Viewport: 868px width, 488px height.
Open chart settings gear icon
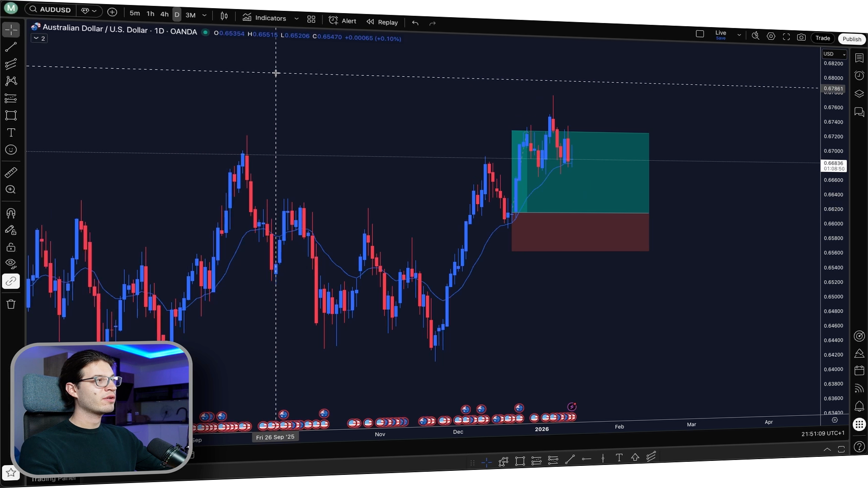(771, 37)
